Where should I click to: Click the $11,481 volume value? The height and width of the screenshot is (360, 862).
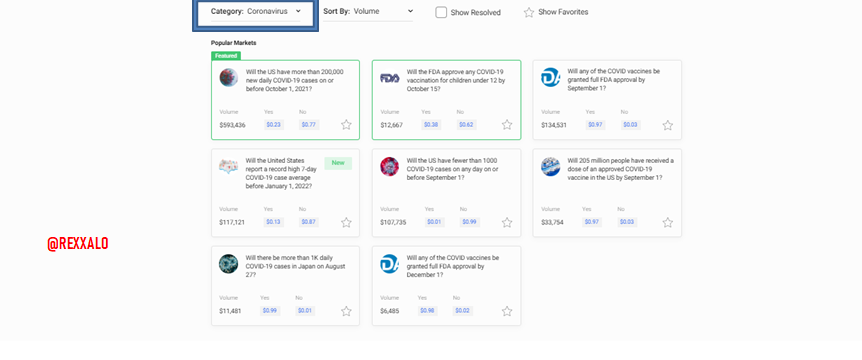230,311
